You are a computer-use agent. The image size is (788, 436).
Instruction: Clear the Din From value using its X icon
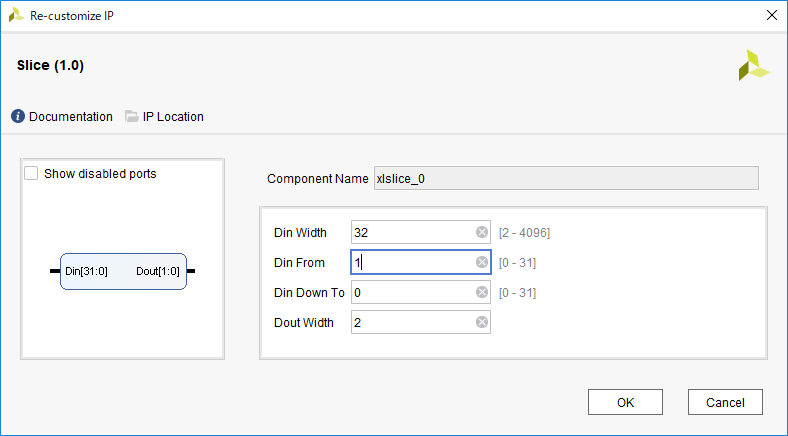point(482,263)
